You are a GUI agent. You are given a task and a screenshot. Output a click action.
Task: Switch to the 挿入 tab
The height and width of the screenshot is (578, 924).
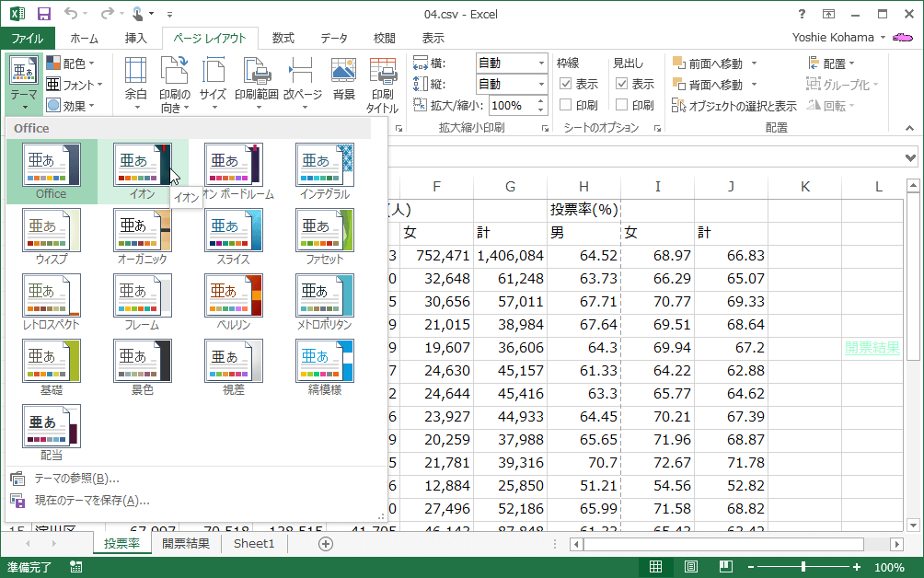click(x=135, y=39)
